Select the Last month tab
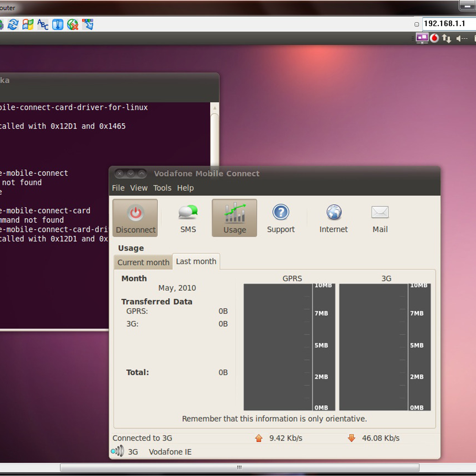Viewport: 476px width, 476px height. (x=196, y=262)
